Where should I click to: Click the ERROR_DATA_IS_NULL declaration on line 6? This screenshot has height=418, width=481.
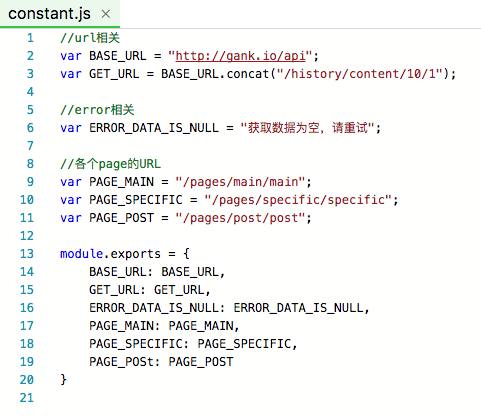point(154,128)
